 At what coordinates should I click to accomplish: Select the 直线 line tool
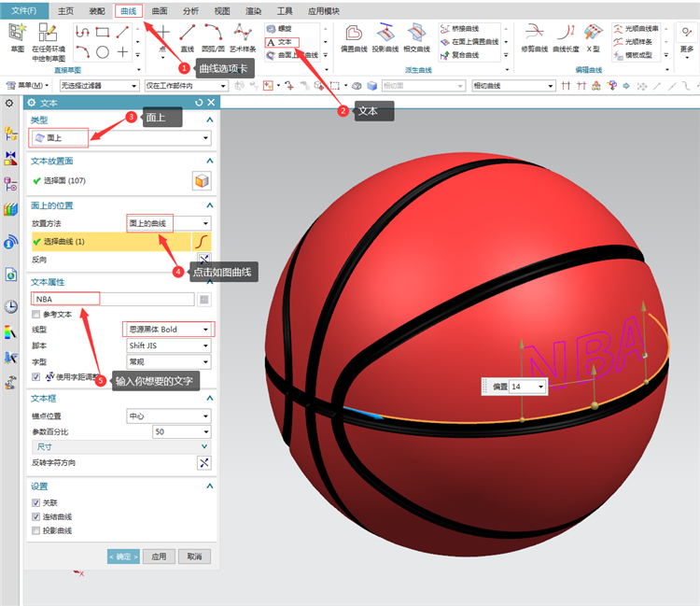(x=187, y=38)
